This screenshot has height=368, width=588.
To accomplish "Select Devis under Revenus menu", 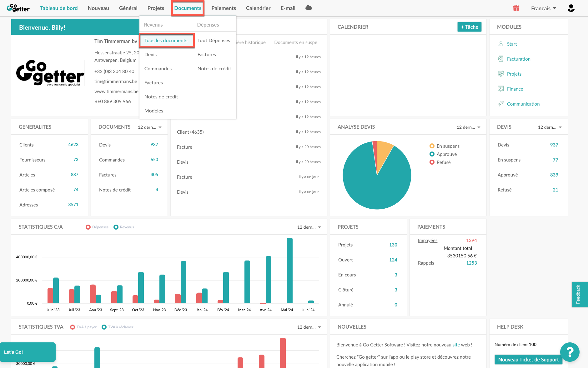I will 150,54.
